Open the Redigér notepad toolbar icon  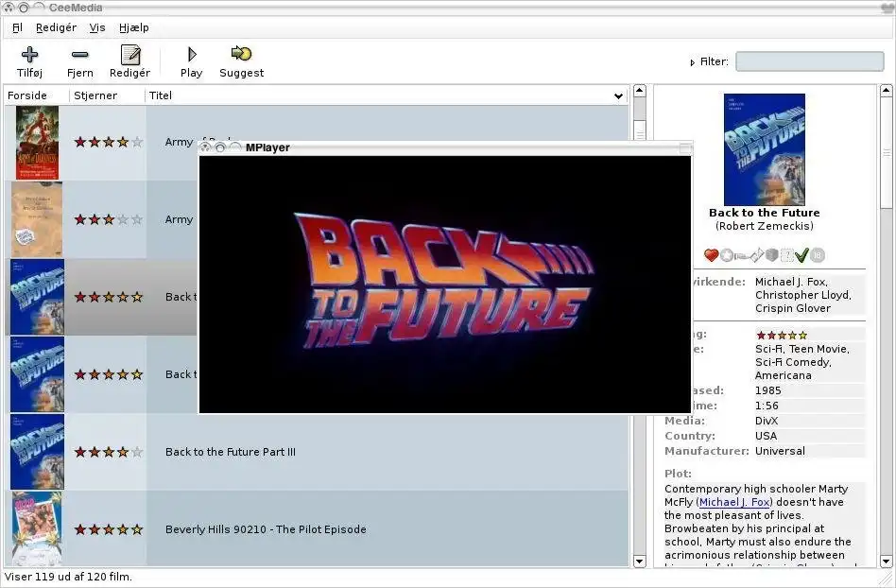130,55
